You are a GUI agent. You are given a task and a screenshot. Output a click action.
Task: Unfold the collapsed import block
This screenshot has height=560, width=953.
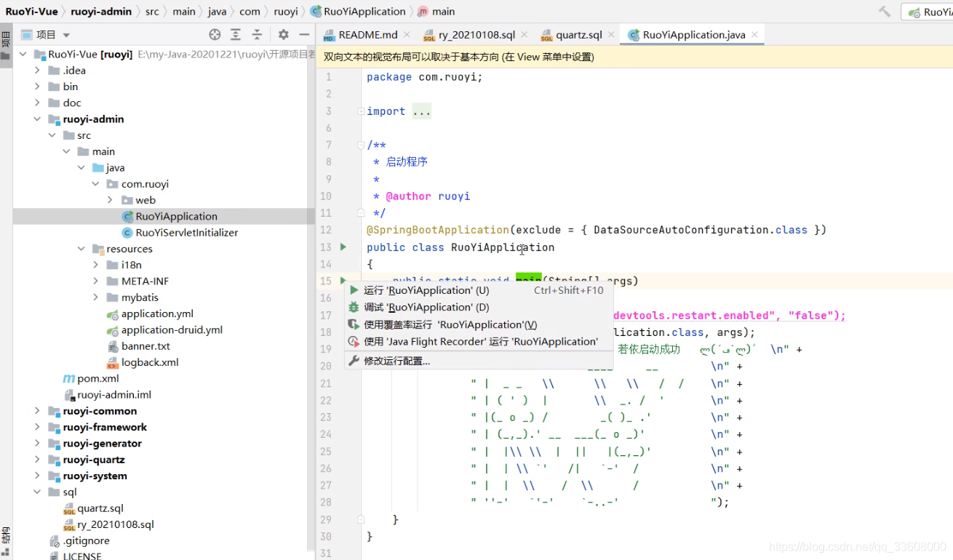click(x=361, y=111)
